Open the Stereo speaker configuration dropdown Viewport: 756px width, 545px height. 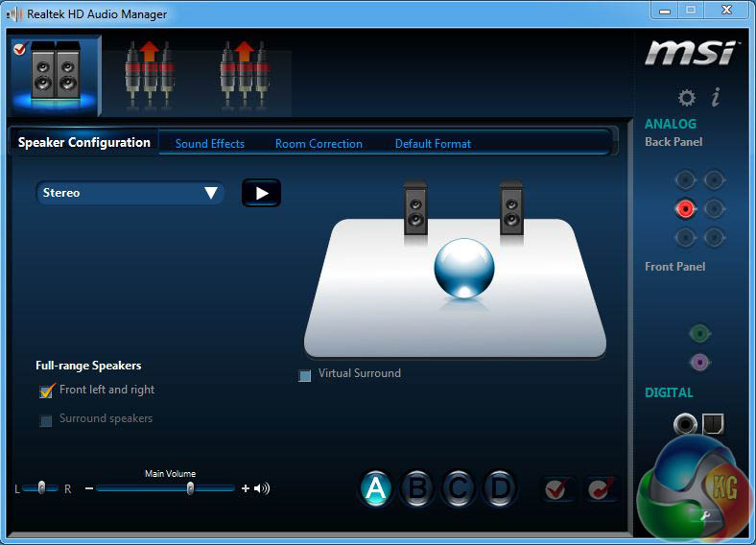coord(130,193)
